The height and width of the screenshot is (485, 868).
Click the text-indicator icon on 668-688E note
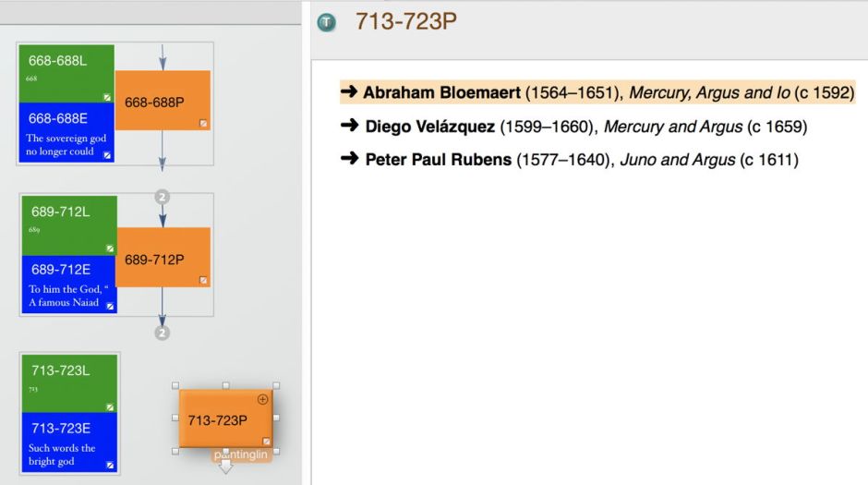(x=107, y=156)
